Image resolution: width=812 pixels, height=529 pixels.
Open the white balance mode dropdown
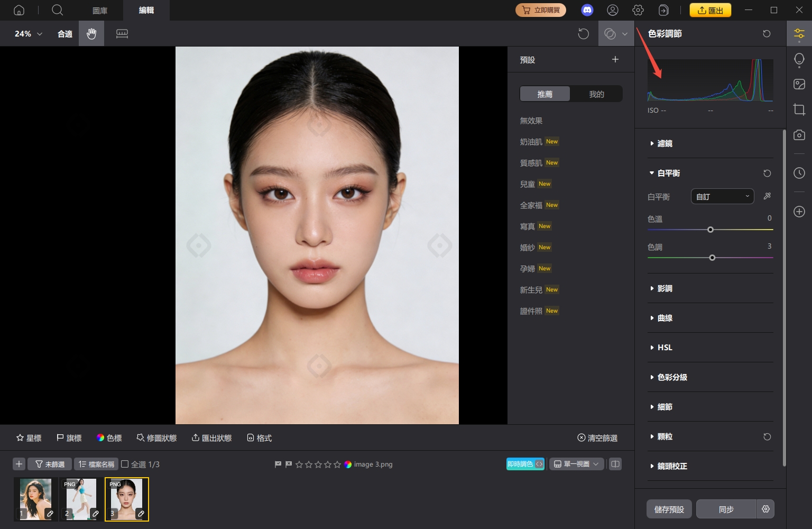click(x=722, y=196)
